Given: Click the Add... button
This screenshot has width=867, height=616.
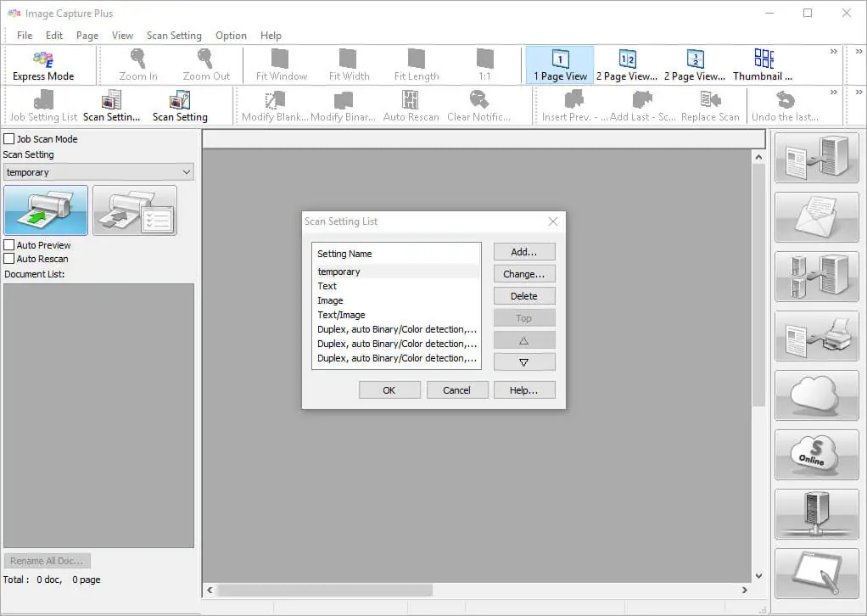Looking at the screenshot, I should pos(524,252).
